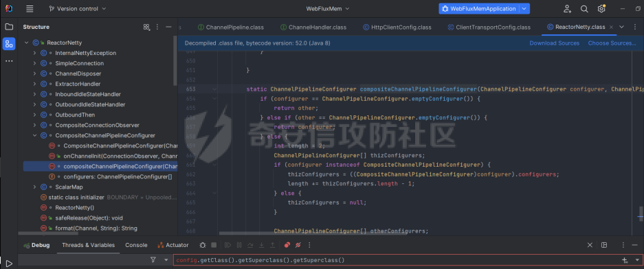
Task: Expand ChannelDisposer node
Action: click(x=35, y=73)
